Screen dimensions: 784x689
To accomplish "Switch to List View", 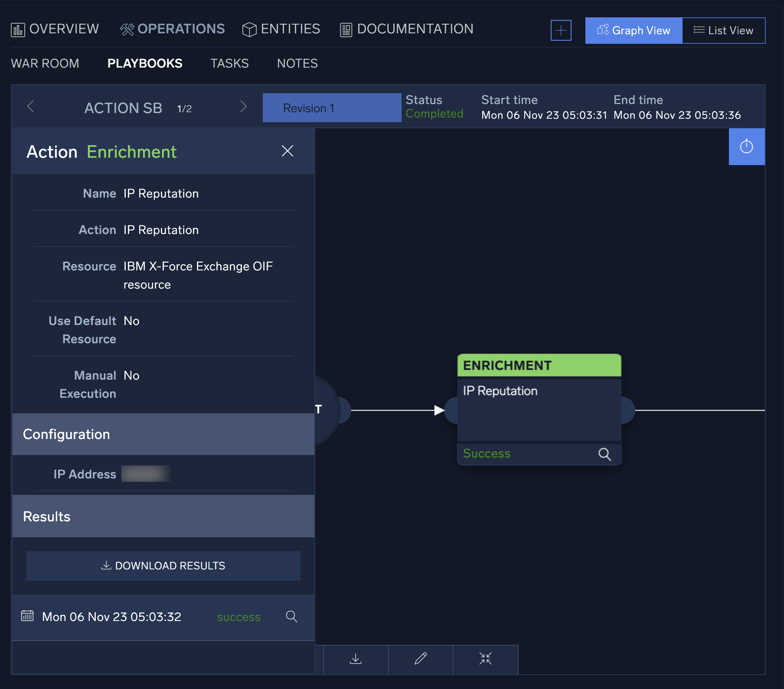I will click(x=723, y=30).
